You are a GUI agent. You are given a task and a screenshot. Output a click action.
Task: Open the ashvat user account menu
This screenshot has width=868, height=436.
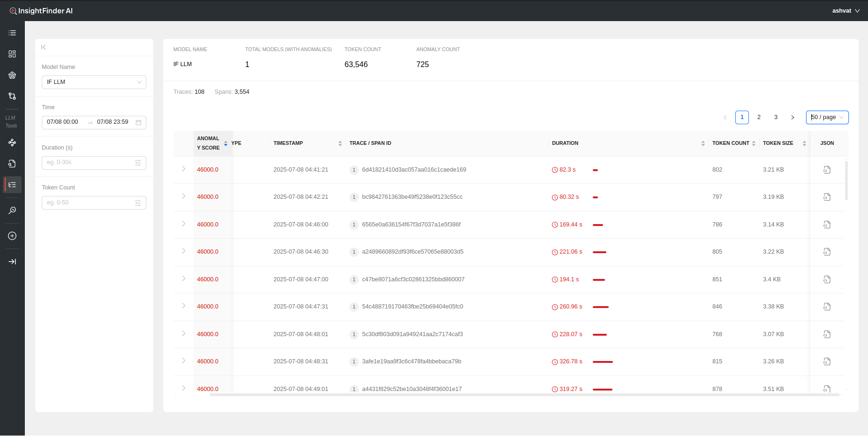point(845,11)
